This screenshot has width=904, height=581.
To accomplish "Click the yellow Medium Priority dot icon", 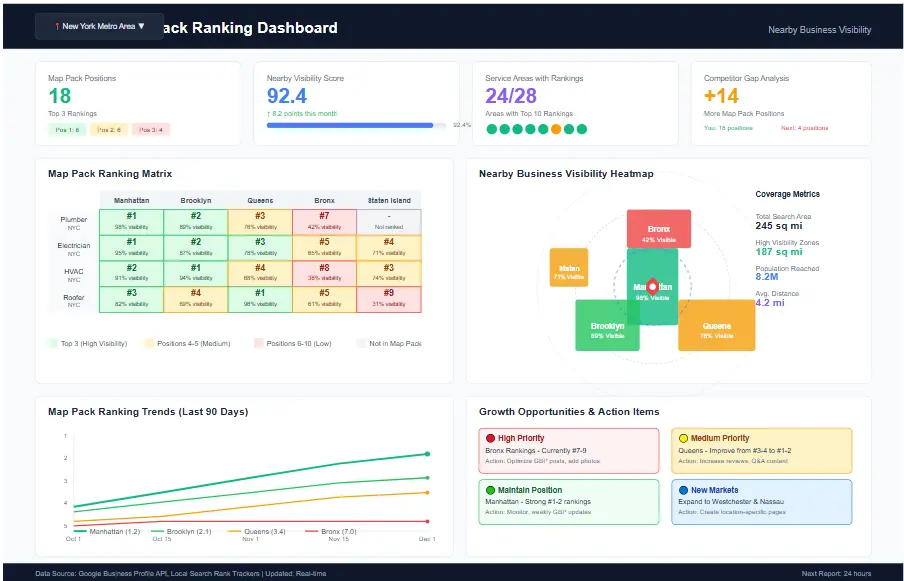I will [683, 437].
